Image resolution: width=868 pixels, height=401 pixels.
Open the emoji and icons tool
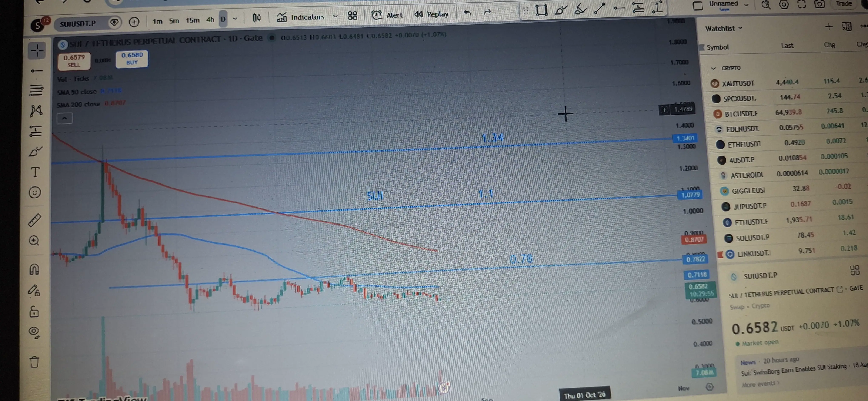(35, 192)
